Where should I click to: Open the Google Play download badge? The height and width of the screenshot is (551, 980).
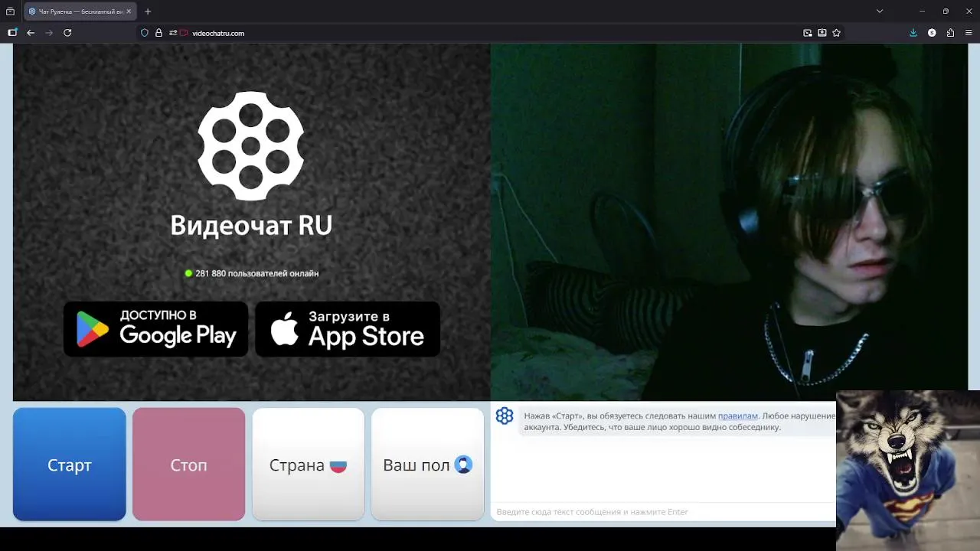[156, 329]
